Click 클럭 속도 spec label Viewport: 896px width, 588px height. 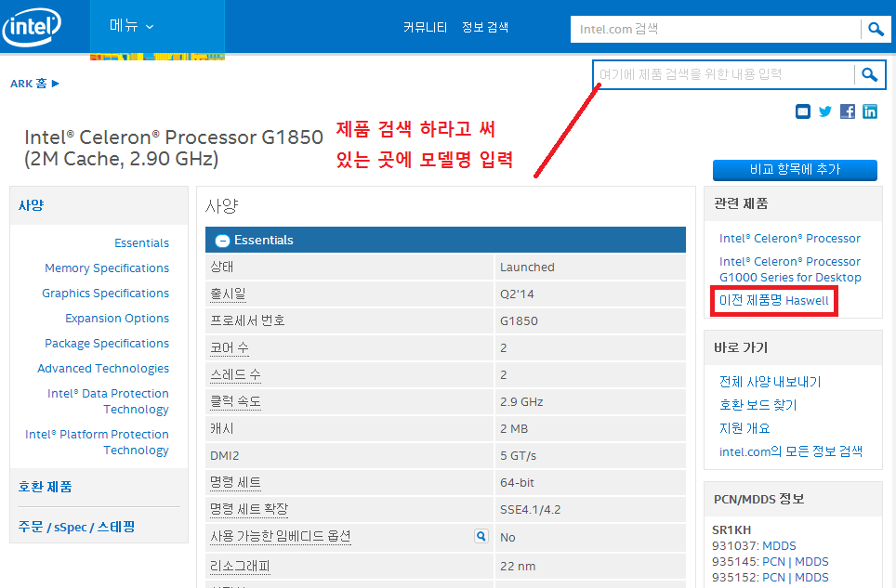pos(235,402)
